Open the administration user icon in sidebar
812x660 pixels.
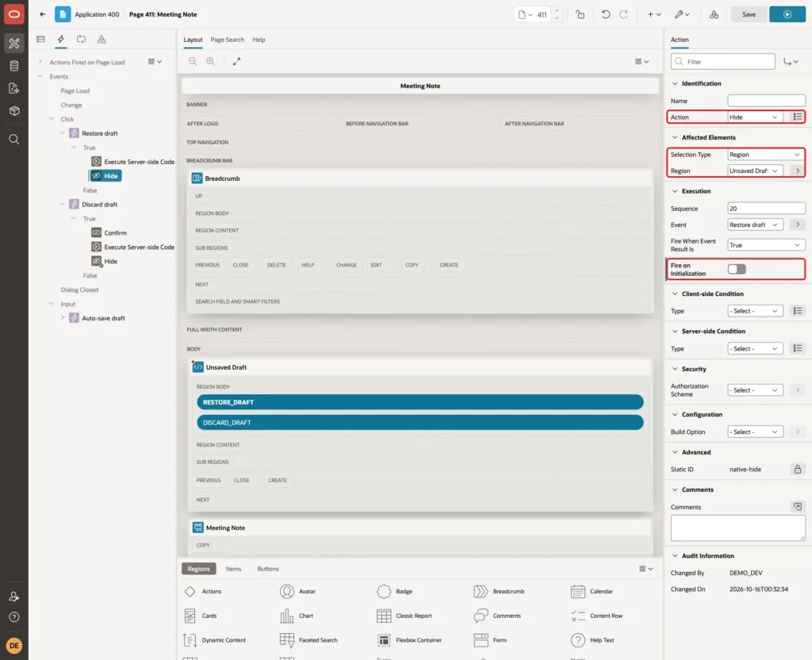pyautogui.click(x=14, y=597)
